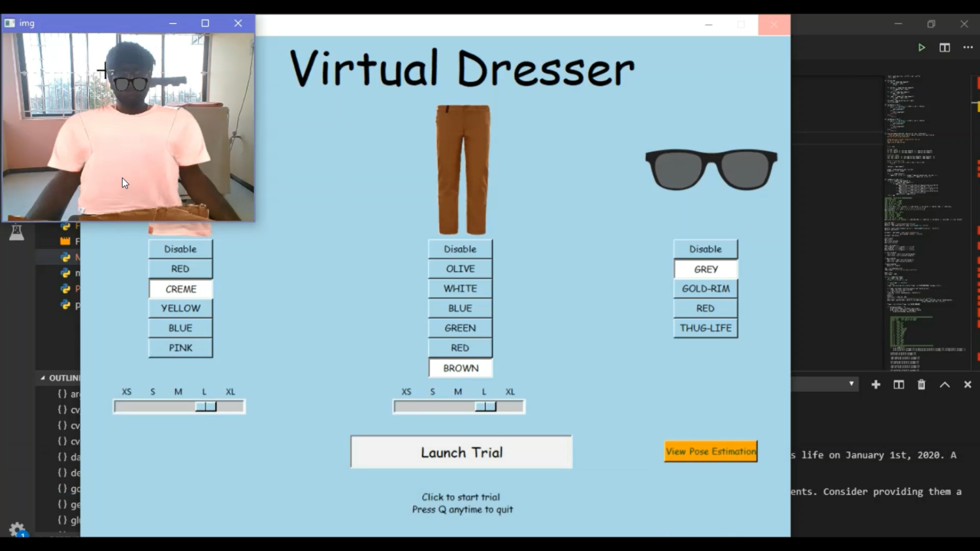Open the terminal selector dropdown
Image resolution: width=980 pixels, height=551 pixels.
[x=851, y=384]
